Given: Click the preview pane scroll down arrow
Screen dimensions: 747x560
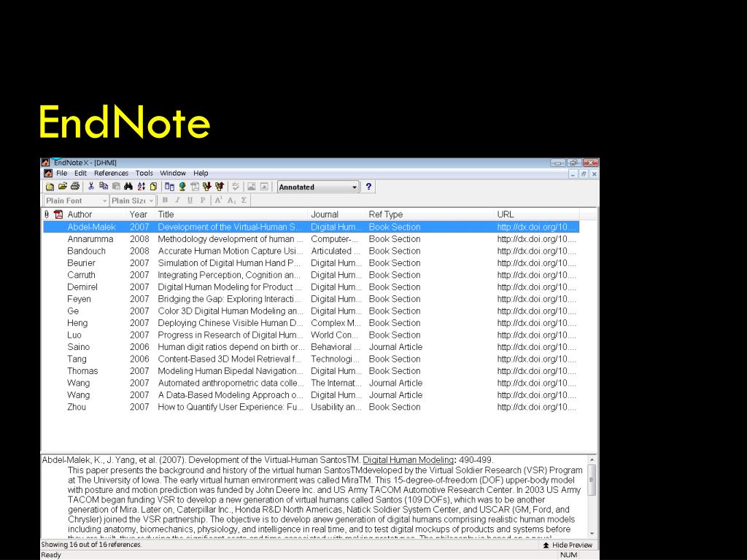Looking at the screenshot, I should [592, 534].
